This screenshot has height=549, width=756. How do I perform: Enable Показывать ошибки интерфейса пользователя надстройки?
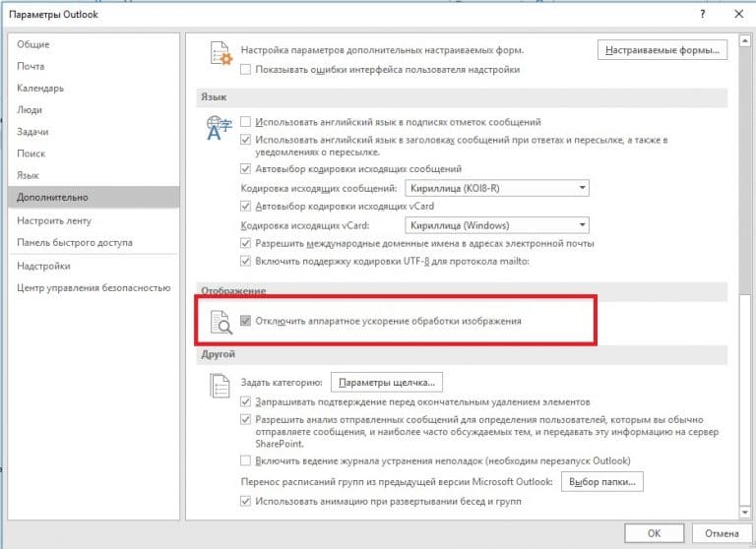[x=247, y=70]
